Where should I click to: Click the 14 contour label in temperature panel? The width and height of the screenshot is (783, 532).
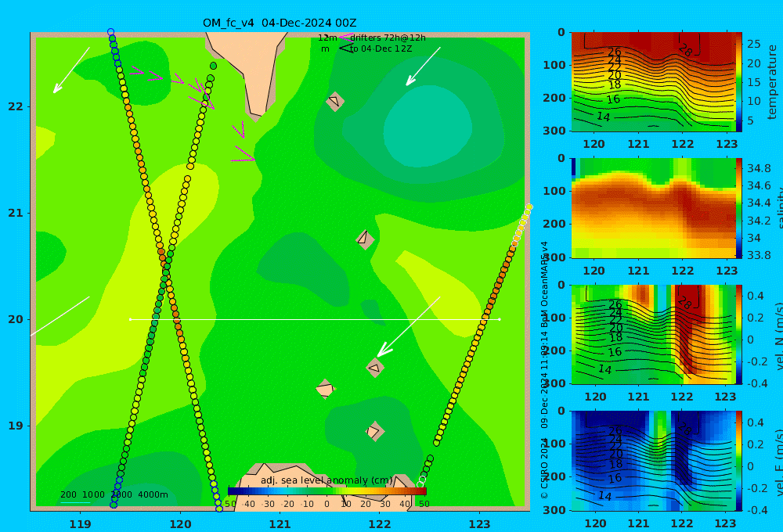[603, 117]
